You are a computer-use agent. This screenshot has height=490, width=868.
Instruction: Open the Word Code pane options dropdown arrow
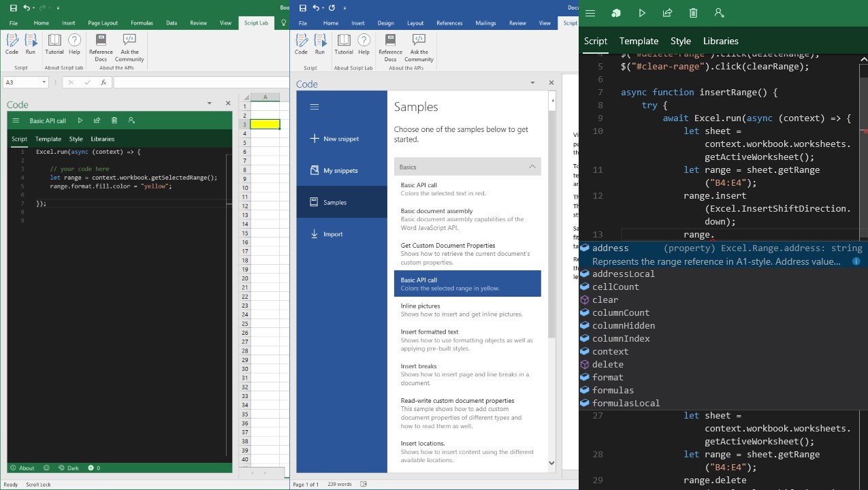point(532,83)
